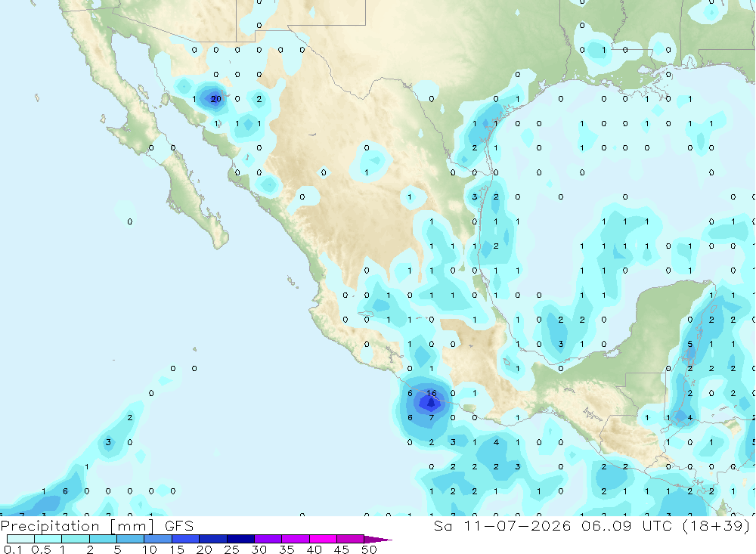
Task: Click the 2–5 mm legend swatch
Action: [x=103, y=539]
